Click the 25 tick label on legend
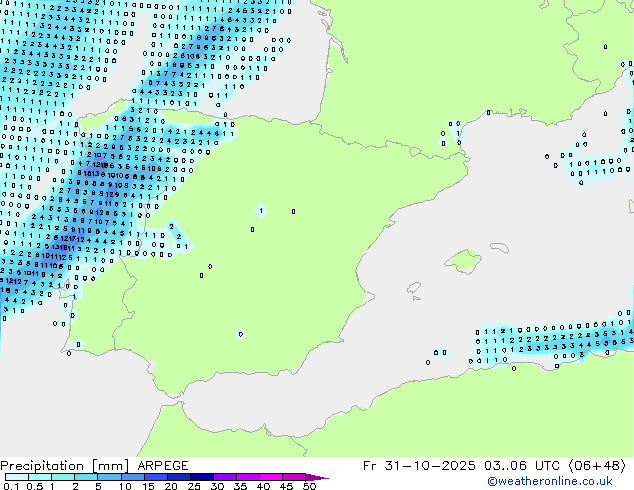This screenshot has height=490, width=634. 194,487
